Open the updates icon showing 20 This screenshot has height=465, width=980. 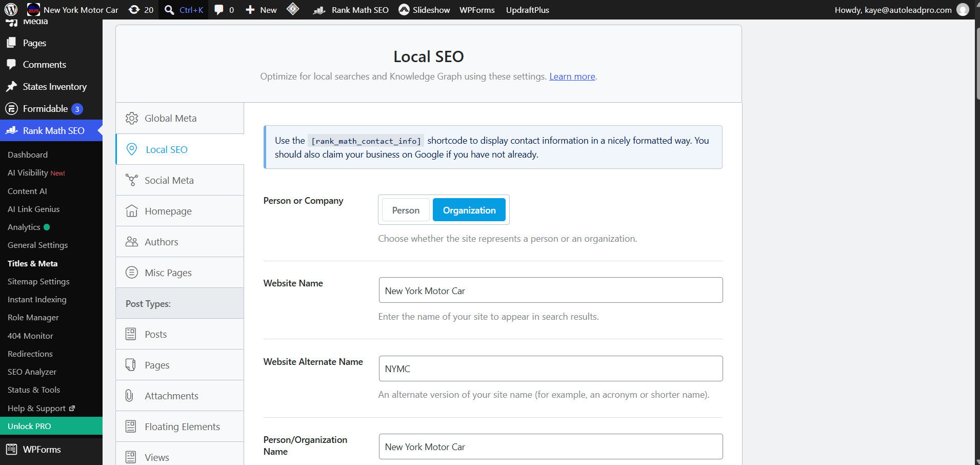(134, 10)
